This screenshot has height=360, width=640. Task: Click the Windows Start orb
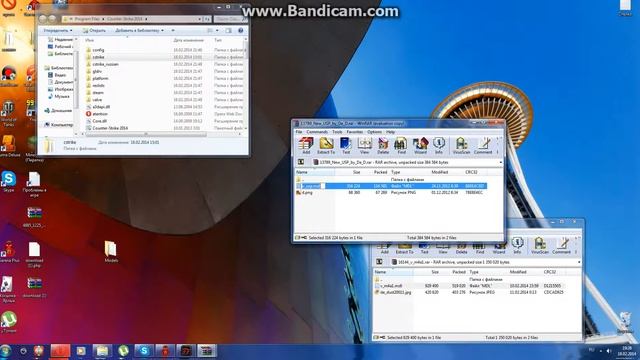(x=6, y=351)
